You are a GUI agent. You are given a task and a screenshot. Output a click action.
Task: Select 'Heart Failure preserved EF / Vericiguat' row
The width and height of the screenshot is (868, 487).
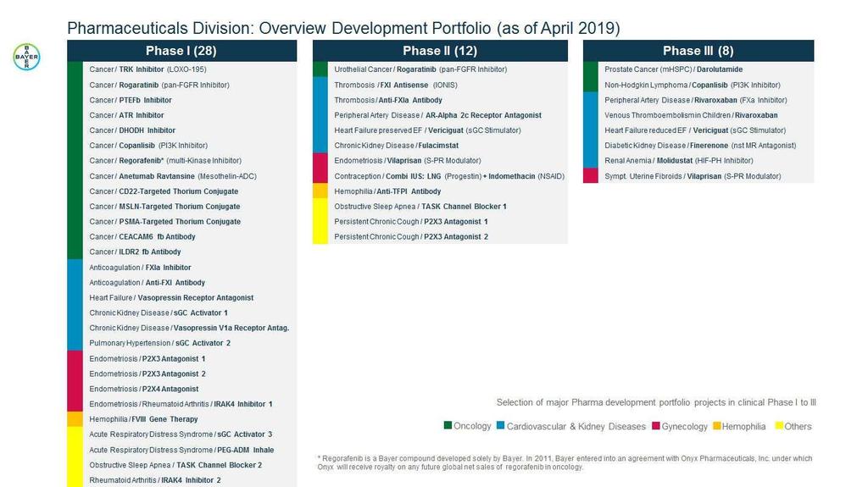(440, 130)
